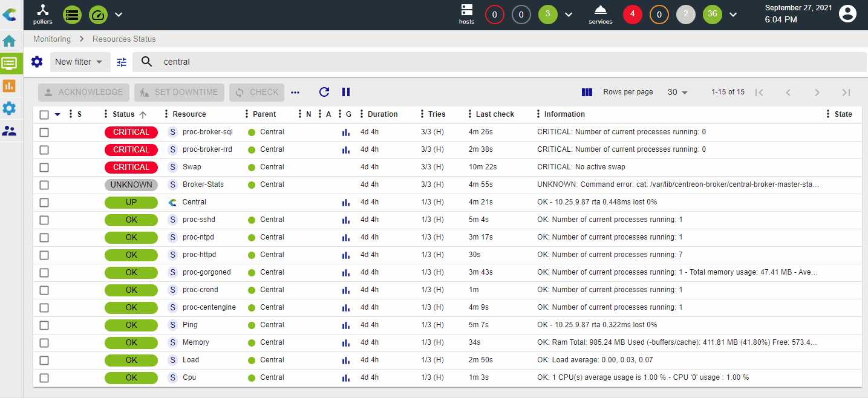This screenshot has height=398, width=868.
Task: Open the hosts icon in top bar
Action: (x=467, y=14)
